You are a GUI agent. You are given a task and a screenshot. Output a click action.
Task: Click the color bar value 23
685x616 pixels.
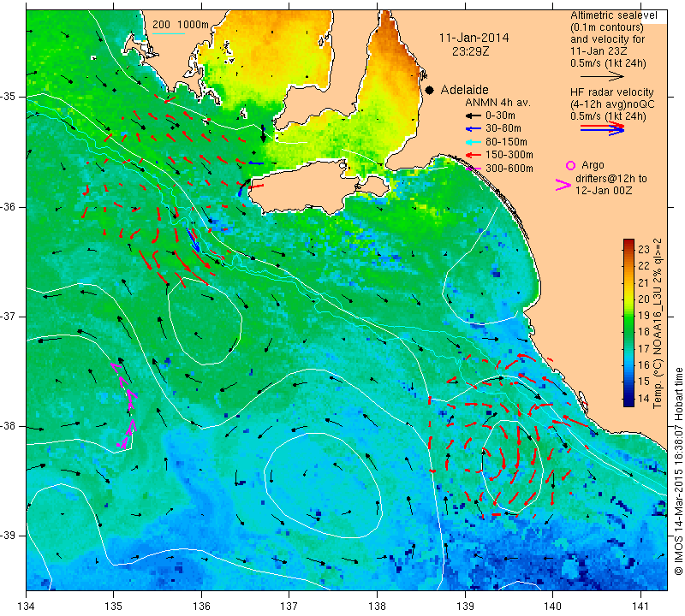point(644,249)
